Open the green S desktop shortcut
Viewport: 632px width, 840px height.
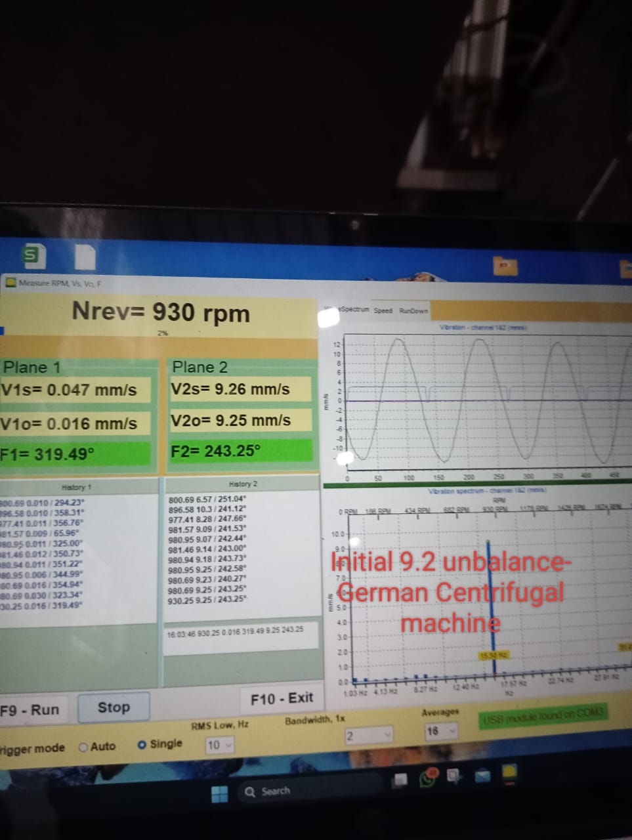point(33,255)
